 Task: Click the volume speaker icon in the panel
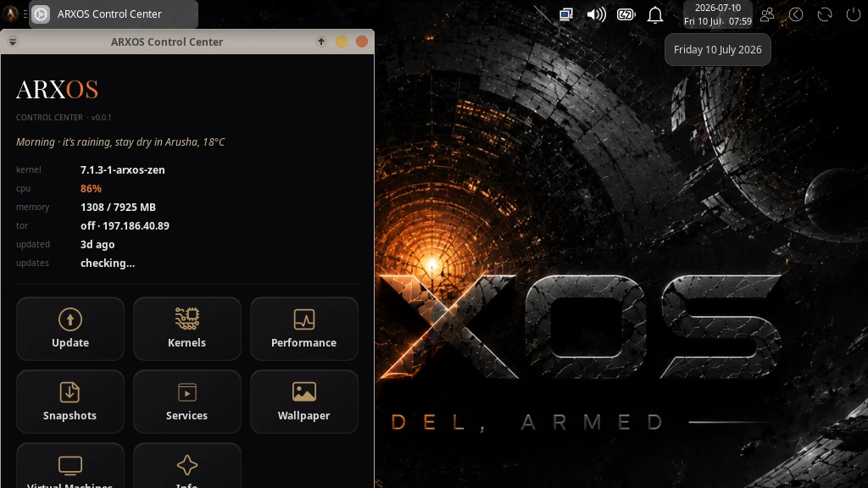pos(596,14)
